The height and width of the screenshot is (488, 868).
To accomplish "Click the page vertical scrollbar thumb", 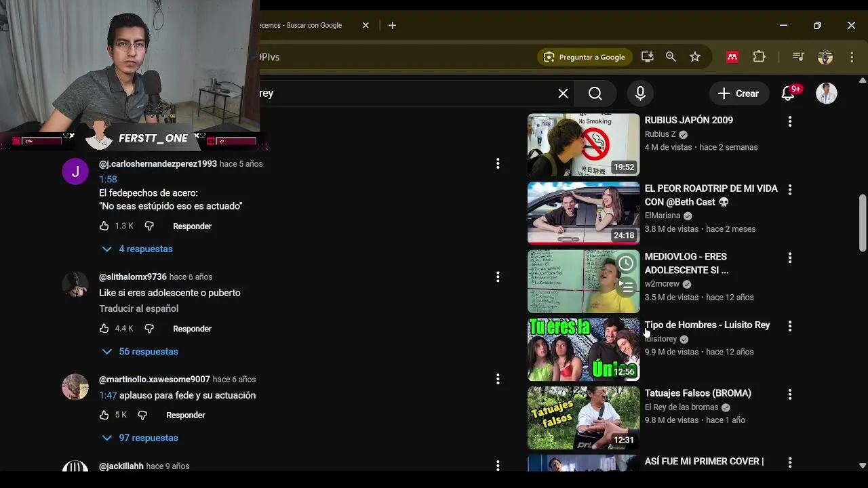I will pos(863,222).
